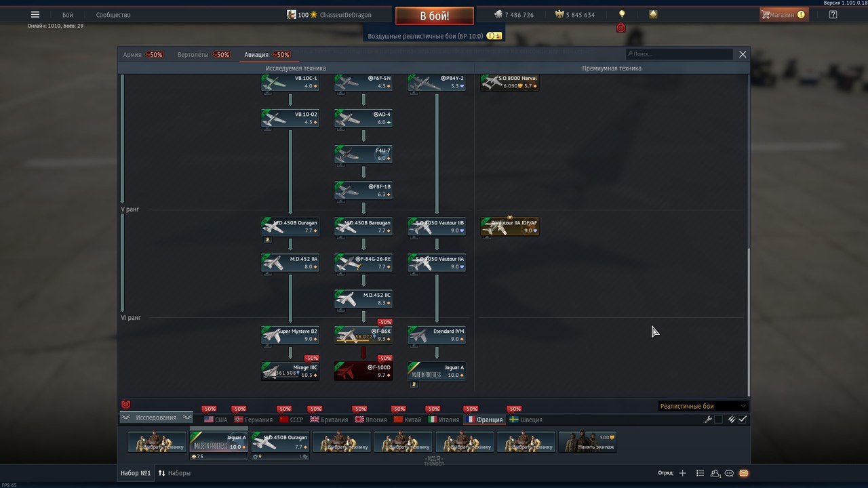
Task: Open the orange mail envelope icon
Action: 743,473
